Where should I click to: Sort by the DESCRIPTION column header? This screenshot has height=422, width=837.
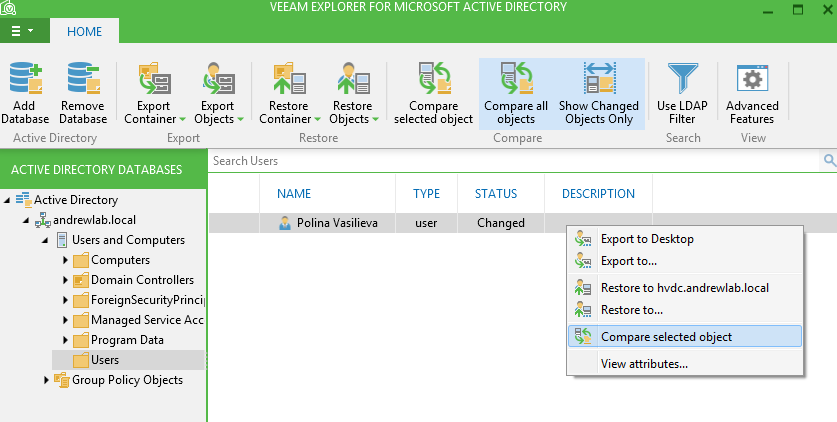(x=598, y=194)
